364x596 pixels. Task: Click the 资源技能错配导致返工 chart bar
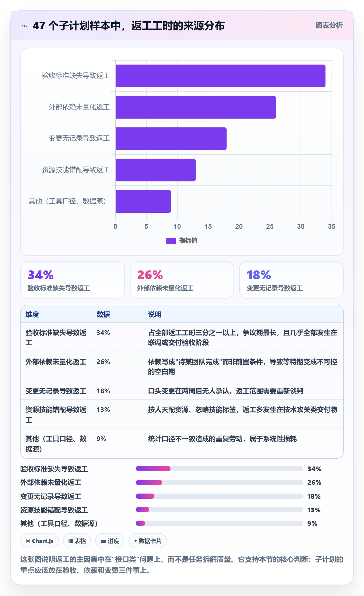point(156,170)
